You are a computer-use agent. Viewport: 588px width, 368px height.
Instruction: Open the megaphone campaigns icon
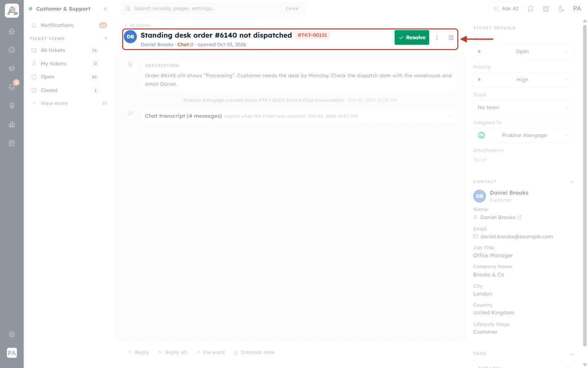click(x=12, y=68)
